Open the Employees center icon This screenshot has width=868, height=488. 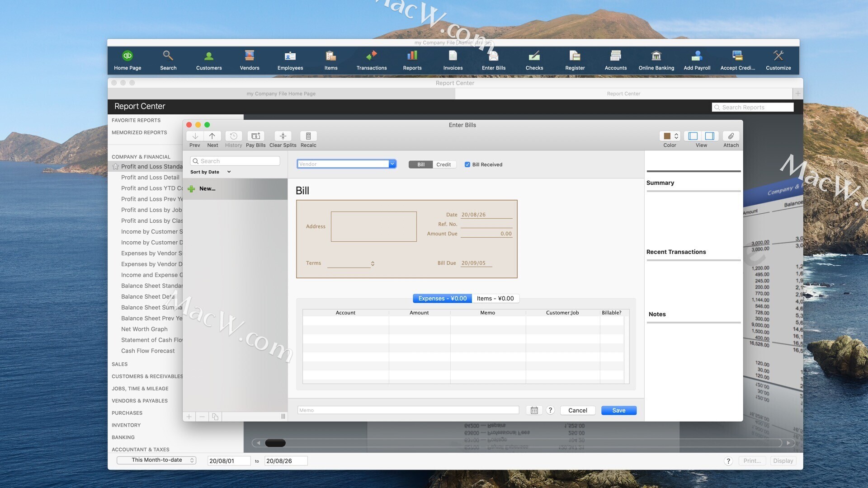[x=290, y=60]
